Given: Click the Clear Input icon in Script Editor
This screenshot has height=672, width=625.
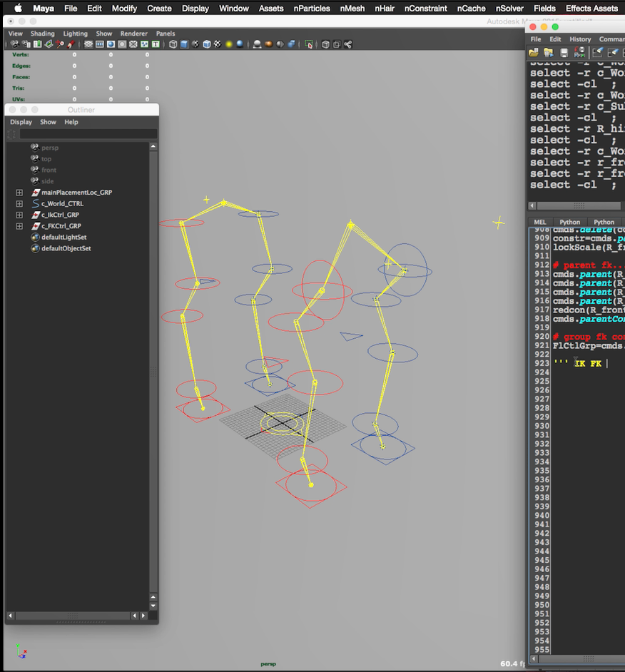Looking at the screenshot, I should [x=613, y=53].
